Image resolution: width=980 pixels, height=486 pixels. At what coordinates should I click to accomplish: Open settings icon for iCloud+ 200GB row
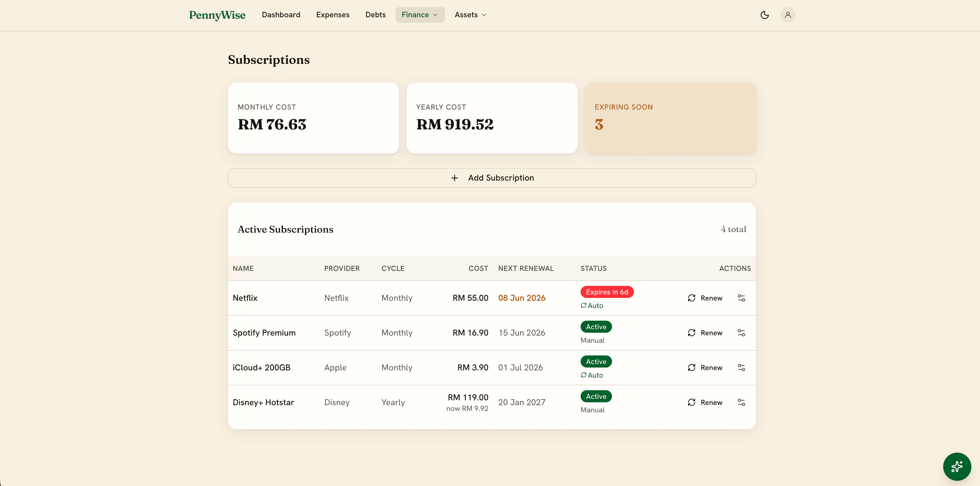coord(741,367)
